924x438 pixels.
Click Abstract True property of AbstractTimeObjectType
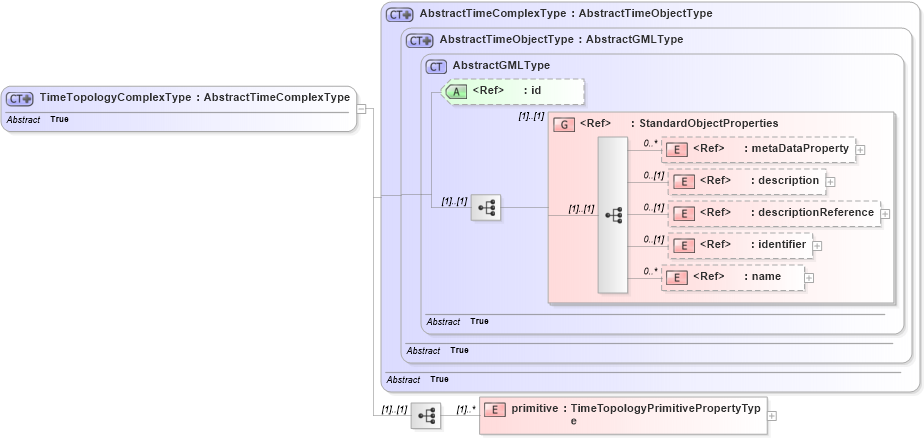pyautogui.click(x=438, y=350)
